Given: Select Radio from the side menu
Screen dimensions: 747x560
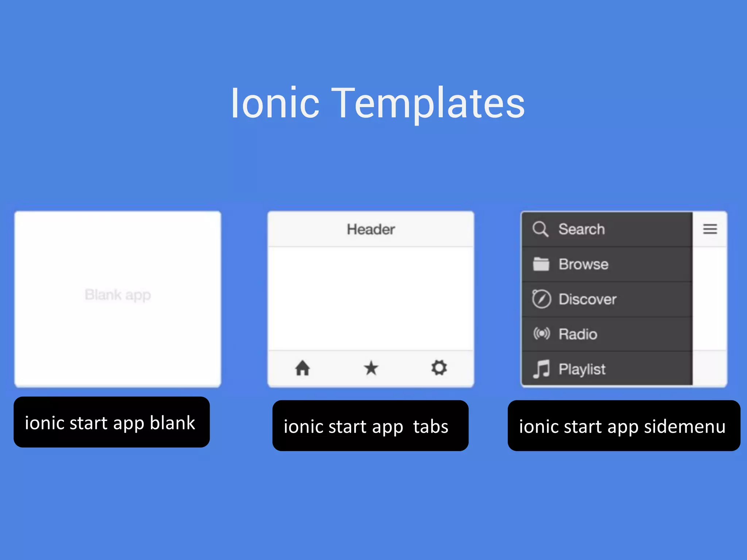Looking at the screenshot, I should click(x=578, y=334).
